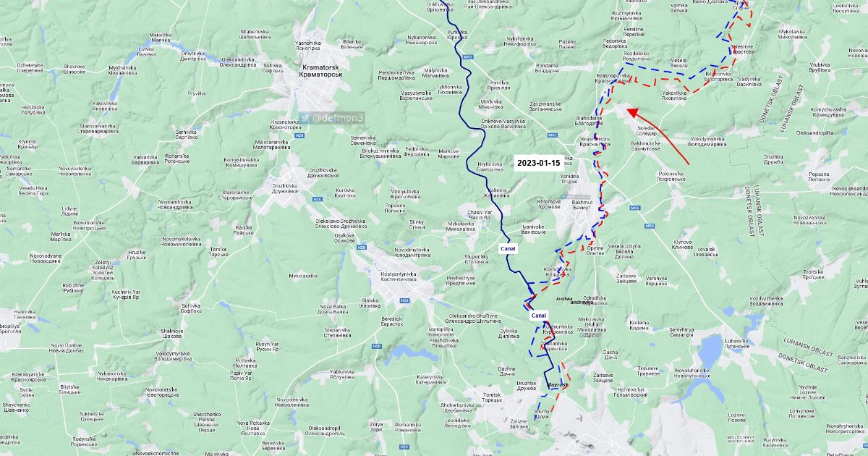Select the Canal label near Oleksandro-Shultyne
868x456 pixels.
pos(539,316)
